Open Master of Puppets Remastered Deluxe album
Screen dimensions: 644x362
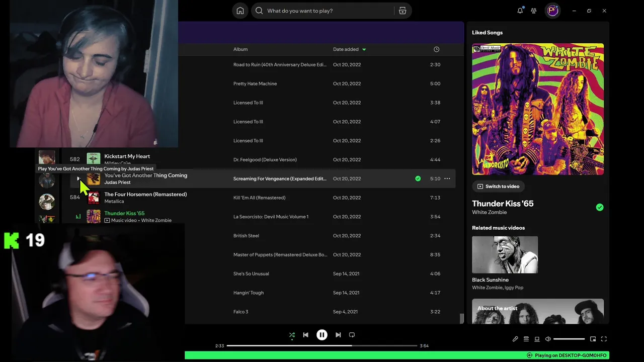coord(280,255)
